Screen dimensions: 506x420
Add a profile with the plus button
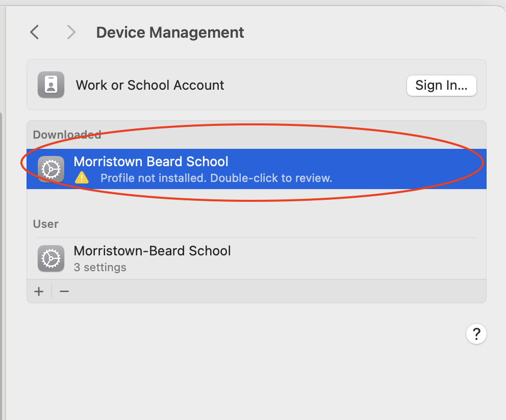pos(39,291)
